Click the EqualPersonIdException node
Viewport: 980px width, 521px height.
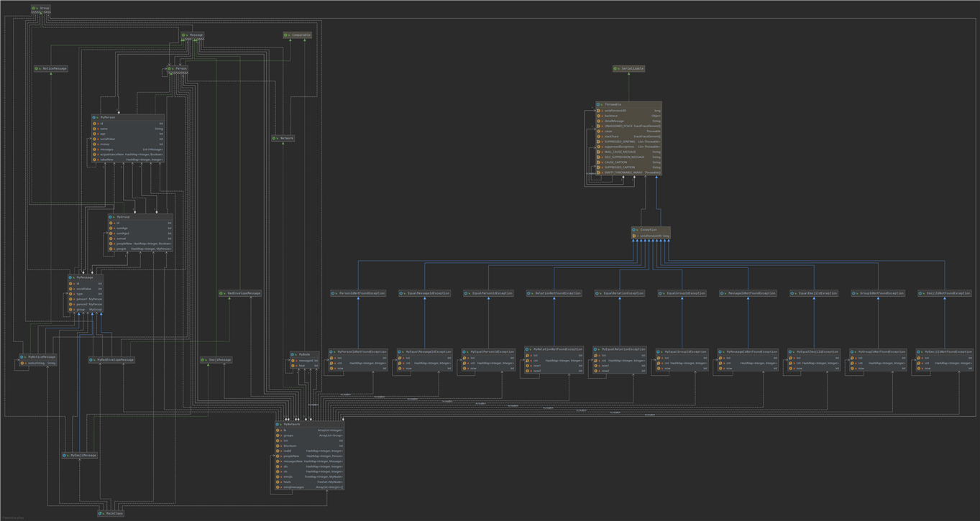(x=488, y=293)
